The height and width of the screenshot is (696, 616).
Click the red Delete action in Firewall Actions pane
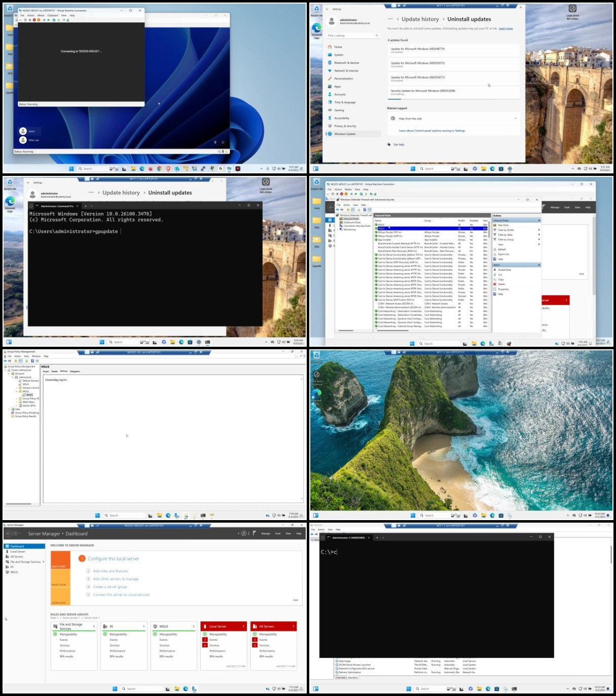click(501, 284)
